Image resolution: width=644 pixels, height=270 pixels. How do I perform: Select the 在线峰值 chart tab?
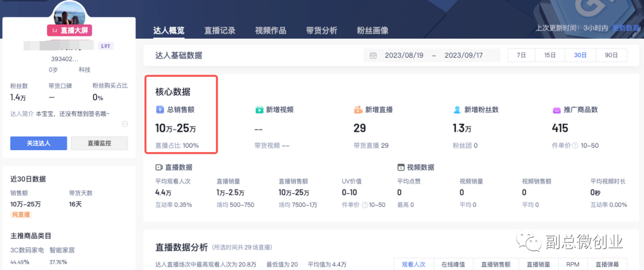[453, 265]
